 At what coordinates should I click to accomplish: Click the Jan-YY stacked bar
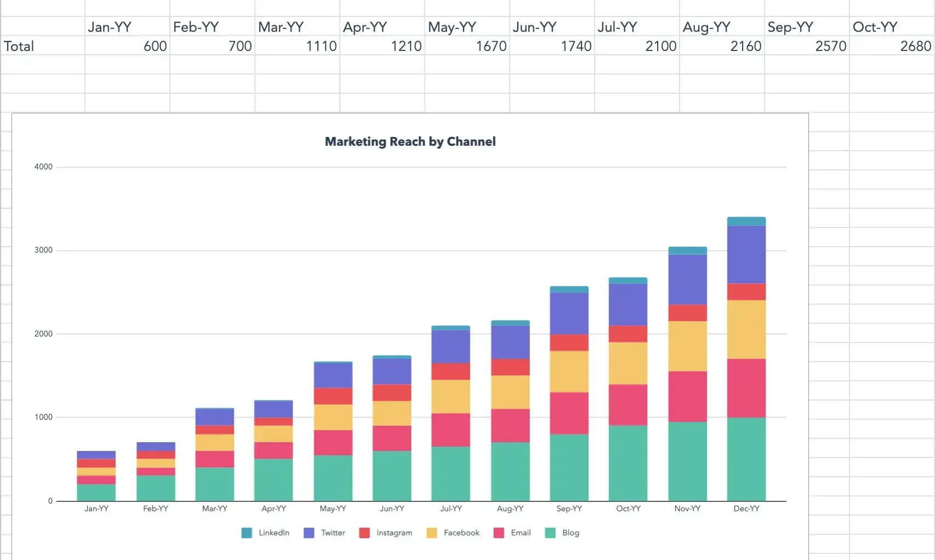(96, 476)
